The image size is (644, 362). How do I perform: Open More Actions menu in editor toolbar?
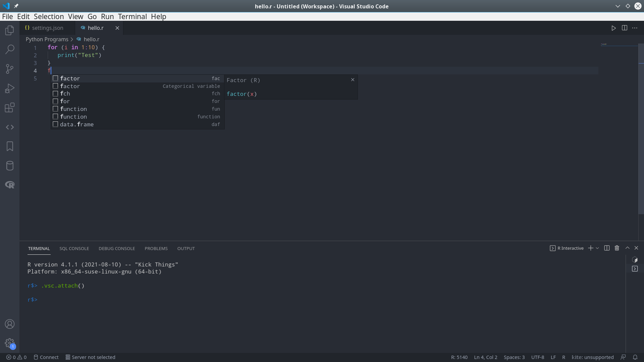click(x=635, y=28)
